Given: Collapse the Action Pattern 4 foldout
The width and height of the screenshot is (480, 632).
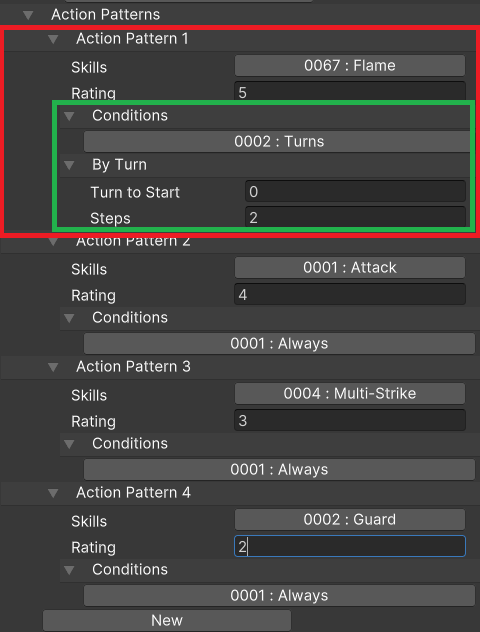Looking at the screenshot, I should pos(53,493).
